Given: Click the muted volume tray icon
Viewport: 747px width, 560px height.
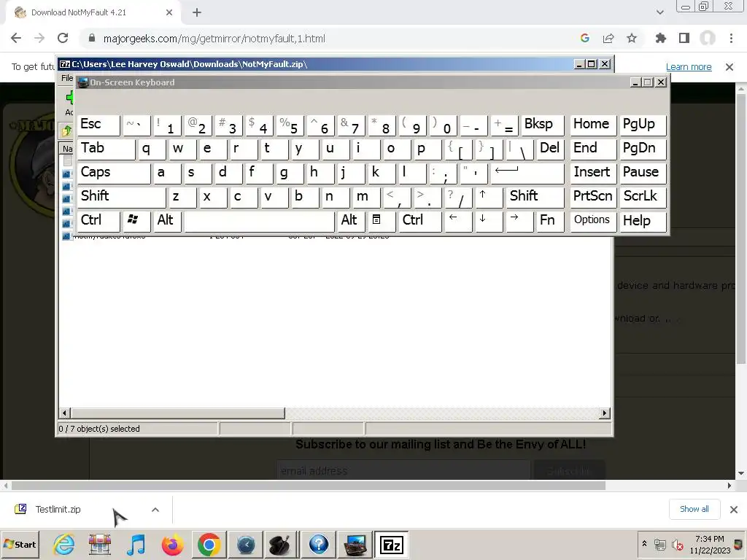Looking at the screenshot, I should (677, 544).
